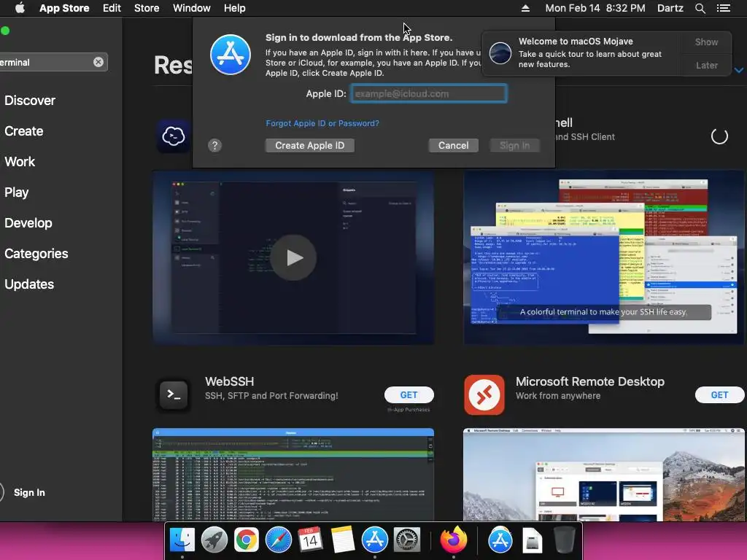Go to Categories in the sidebar
747x560 pixels.
[36, 253]
